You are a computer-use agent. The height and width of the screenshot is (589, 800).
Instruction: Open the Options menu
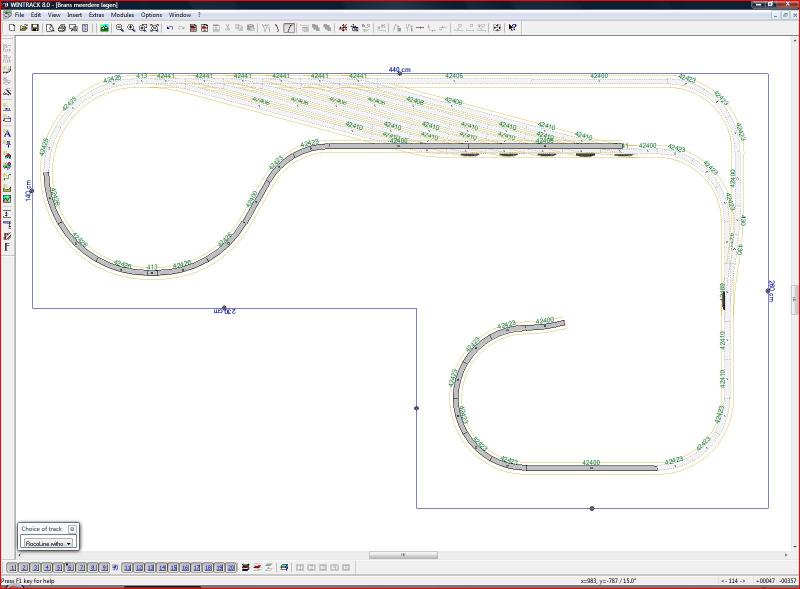[152, 15]
